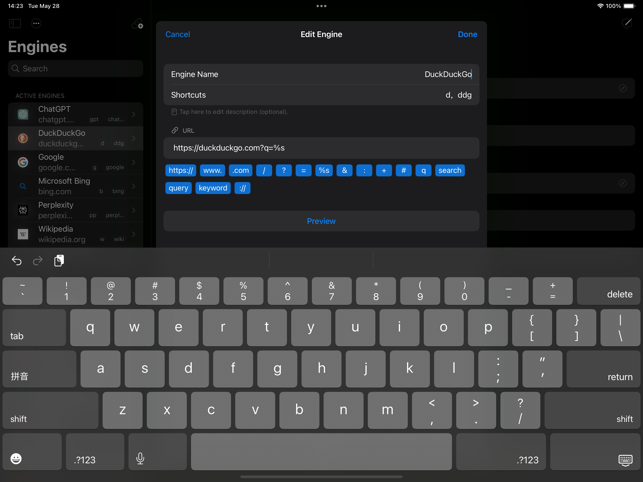Tap the question mark slash key
The image size is (643, 482).
pyautogui.click(x=520, y=410)
